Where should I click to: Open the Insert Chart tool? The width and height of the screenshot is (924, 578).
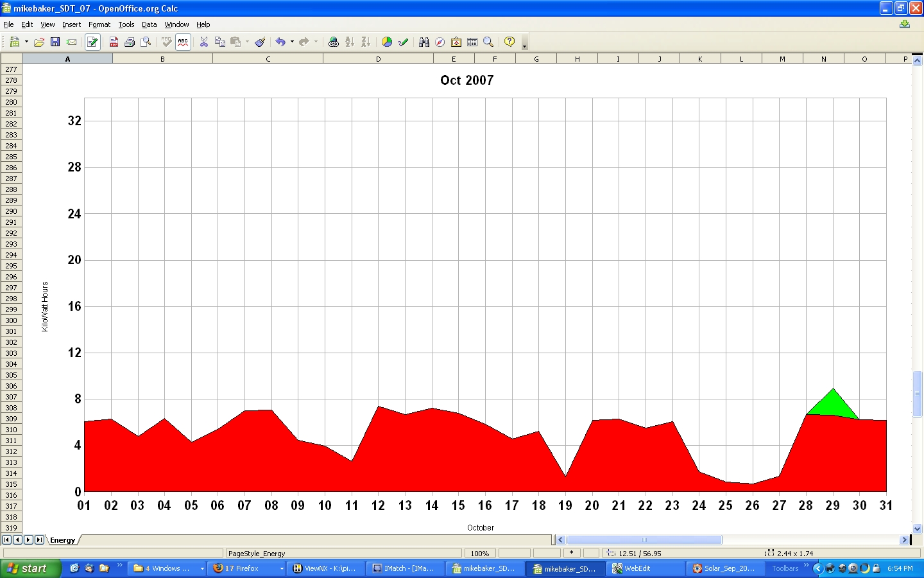(x=387, y=42)
